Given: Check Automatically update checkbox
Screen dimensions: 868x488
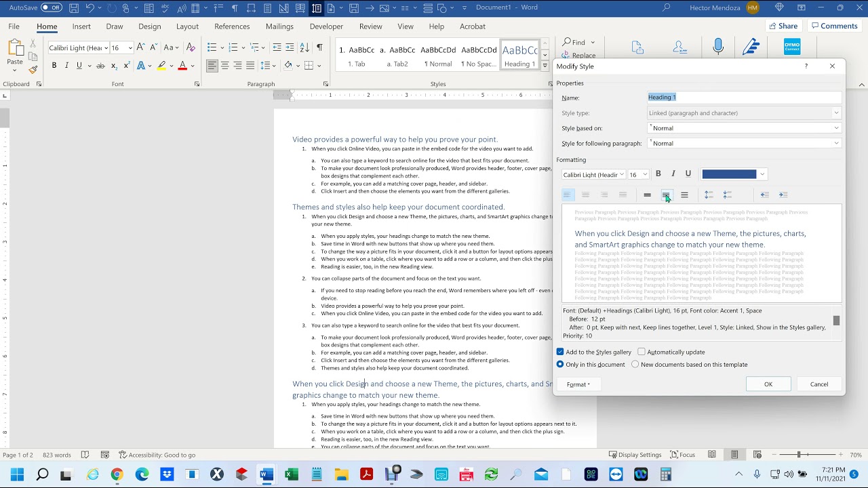Looking at the screenshot, I should click(x=642, y=352).
